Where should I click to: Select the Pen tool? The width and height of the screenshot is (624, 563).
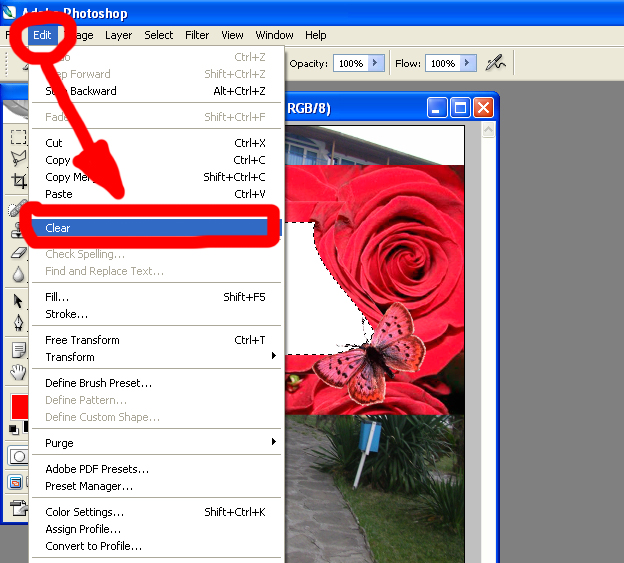(18, 322)
